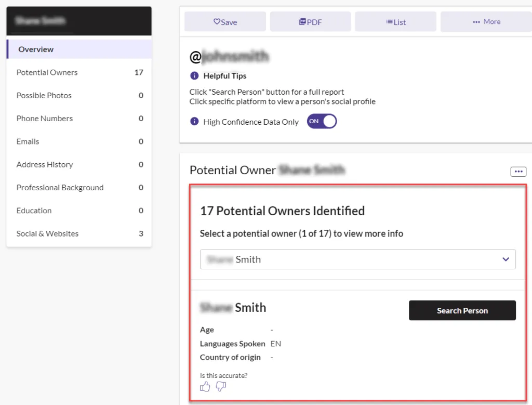Open the More options ellipsis icon
The width and height of the screenshot is (532, 405).
click(476, 21)
